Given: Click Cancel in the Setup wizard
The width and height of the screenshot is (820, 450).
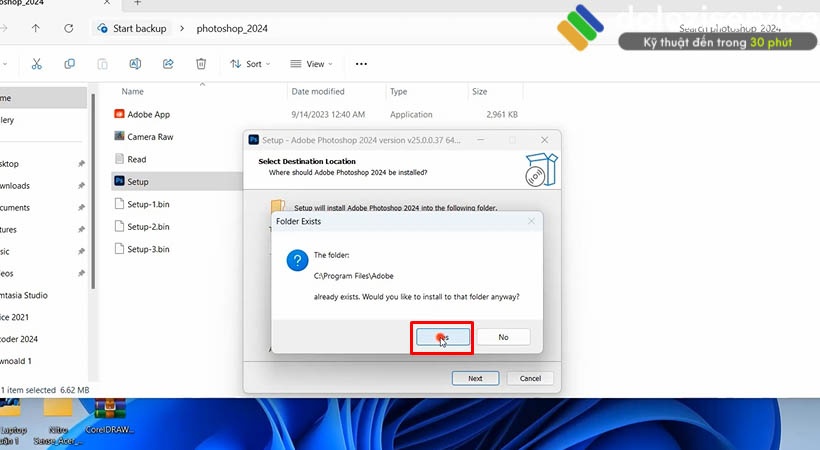Looking at the screenshot, I should click(530, 378).
